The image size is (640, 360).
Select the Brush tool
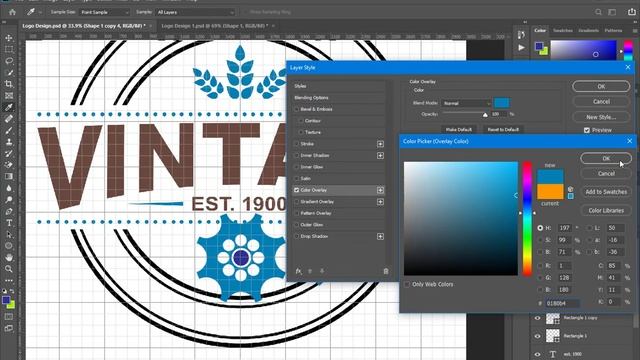tap(9, 130)
